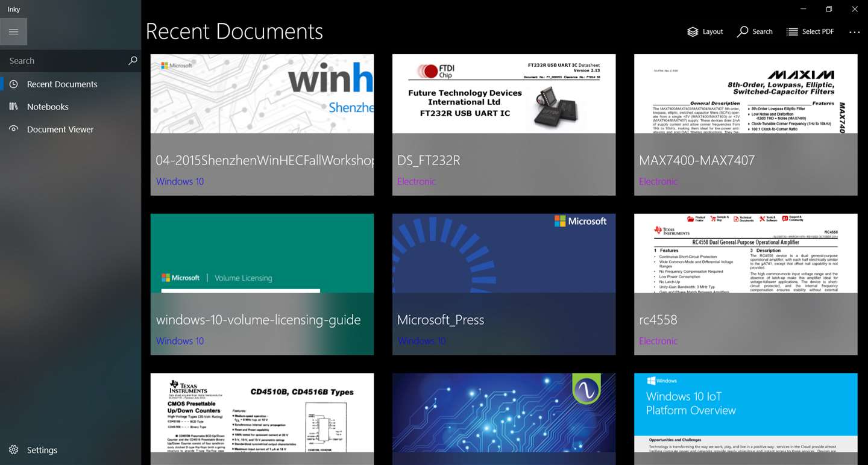
Task: Click the Layout layers icon
Action: click(x=693, y=32)
